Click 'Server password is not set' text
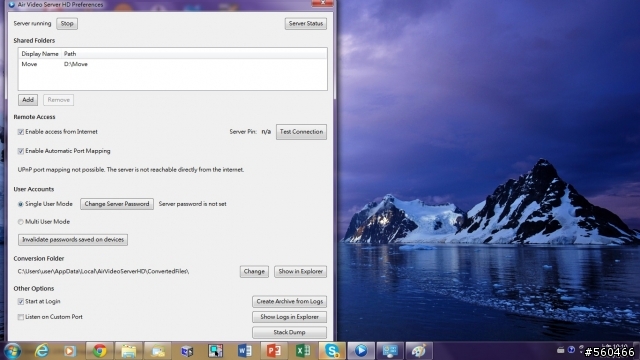 pos(192,204)
